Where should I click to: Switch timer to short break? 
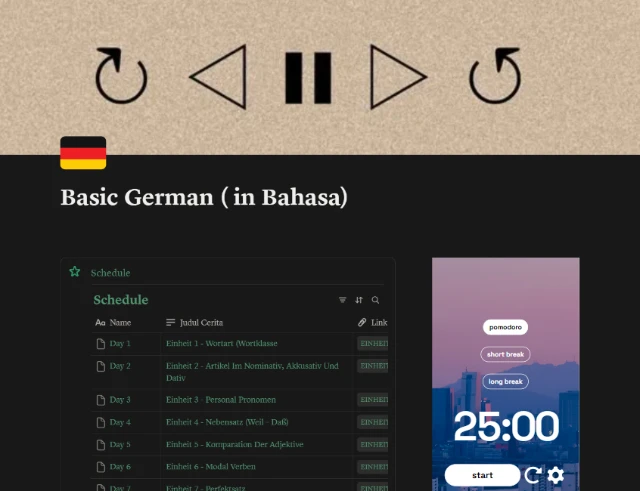[505, 354]
